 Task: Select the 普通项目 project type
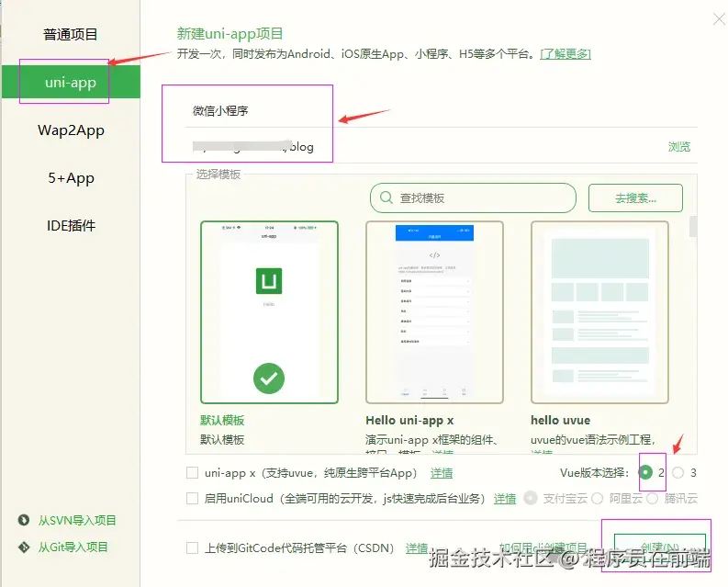point(71,34)
